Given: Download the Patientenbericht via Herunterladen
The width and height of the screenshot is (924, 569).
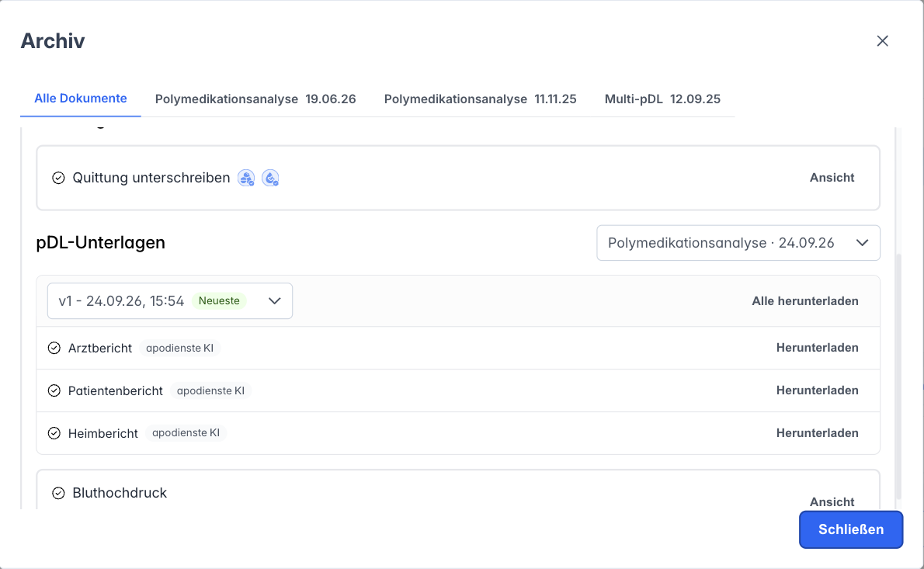Looking at the screenshot, I should coord(817,390).
